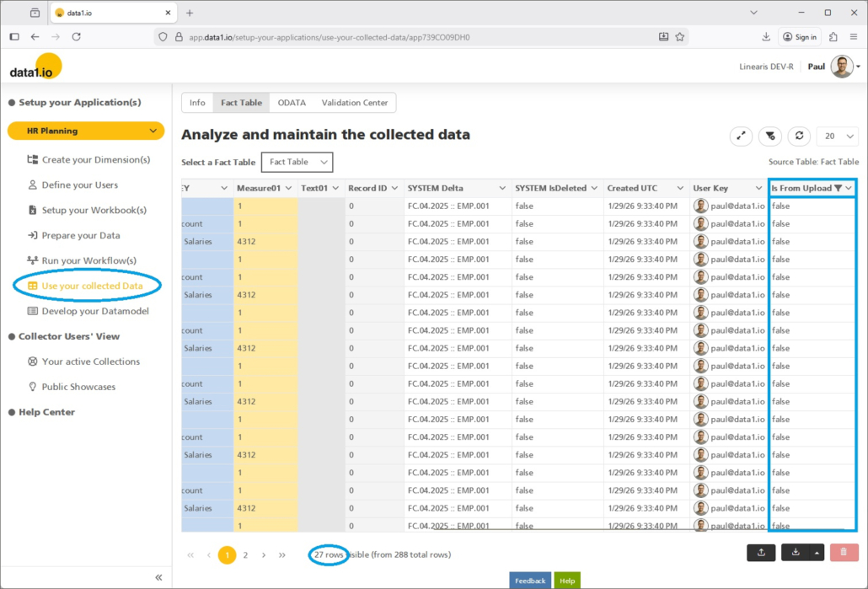Clear filters using the filter-remove icon
868x589 pixels.
(769, 136)
